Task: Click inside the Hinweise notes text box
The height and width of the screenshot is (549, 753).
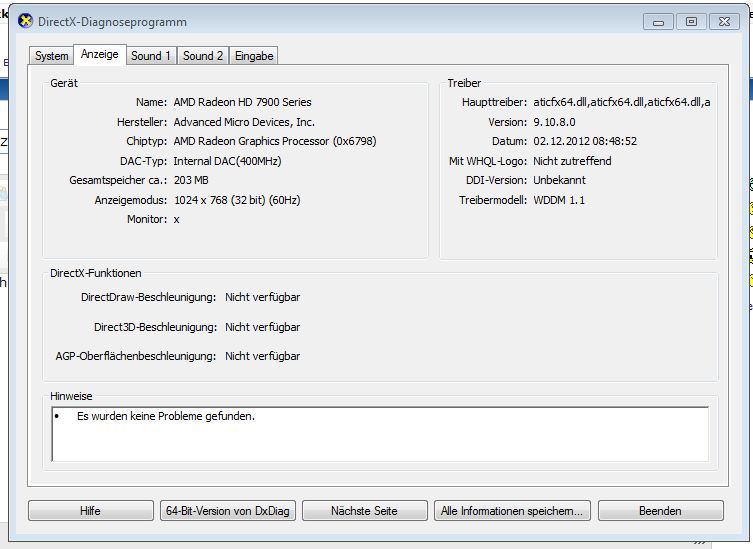Action: 380,434
